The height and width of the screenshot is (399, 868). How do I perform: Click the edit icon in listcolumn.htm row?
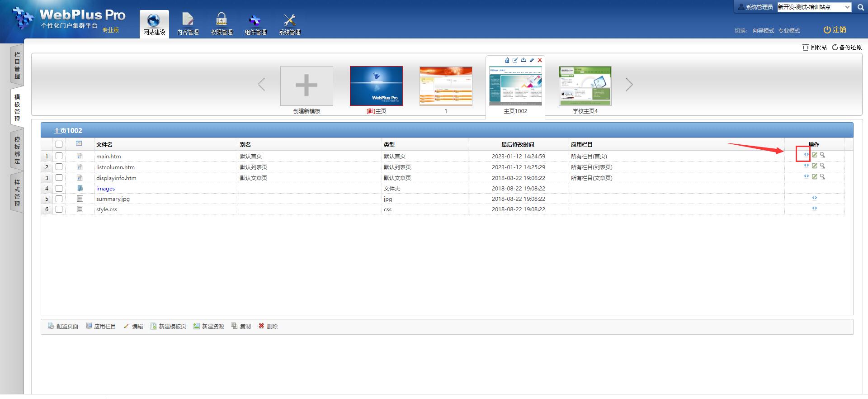click(814, 166)
